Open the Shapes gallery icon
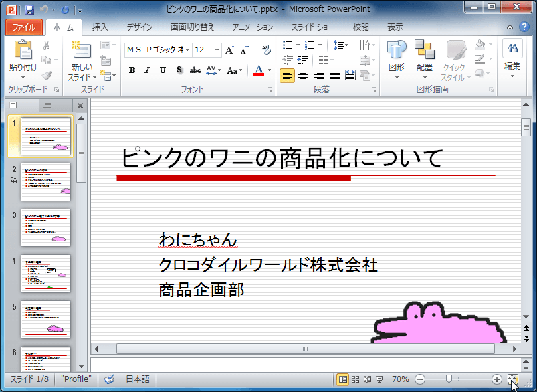This screenshot has height=392, width=537. pyautogui.click(x=397, y=50)
